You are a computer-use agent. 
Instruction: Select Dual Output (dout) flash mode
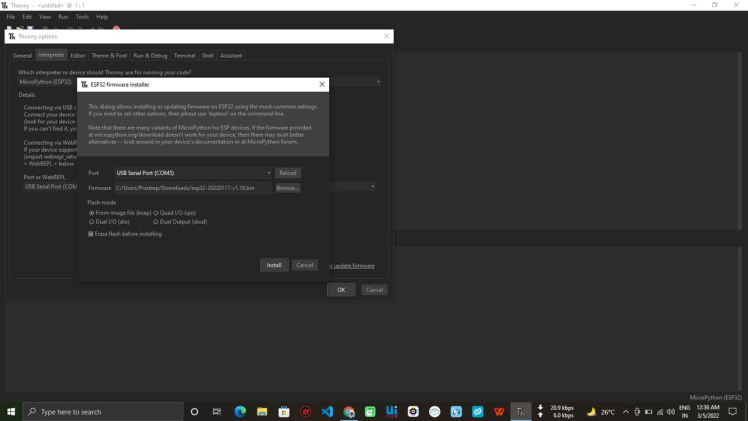click(x=180, y=222)
